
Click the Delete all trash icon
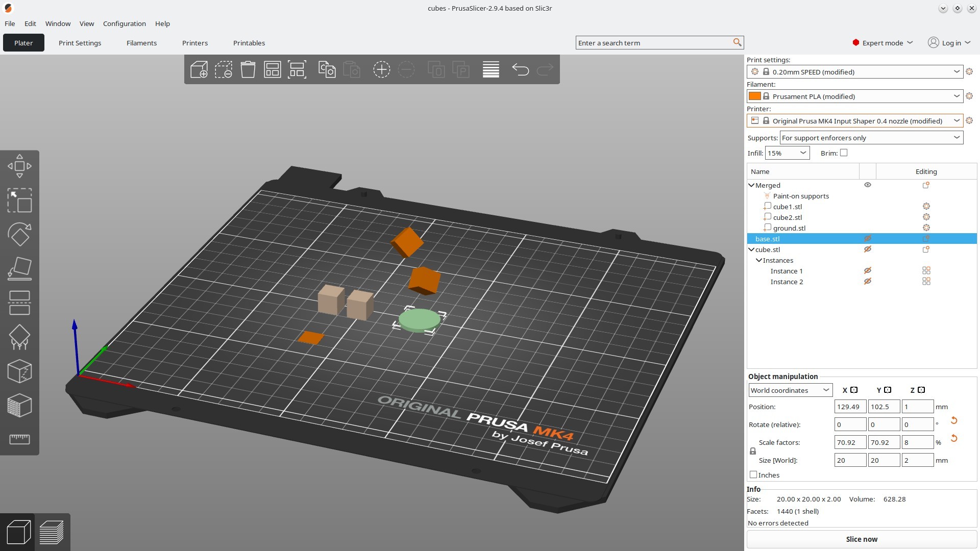[248, 69]
